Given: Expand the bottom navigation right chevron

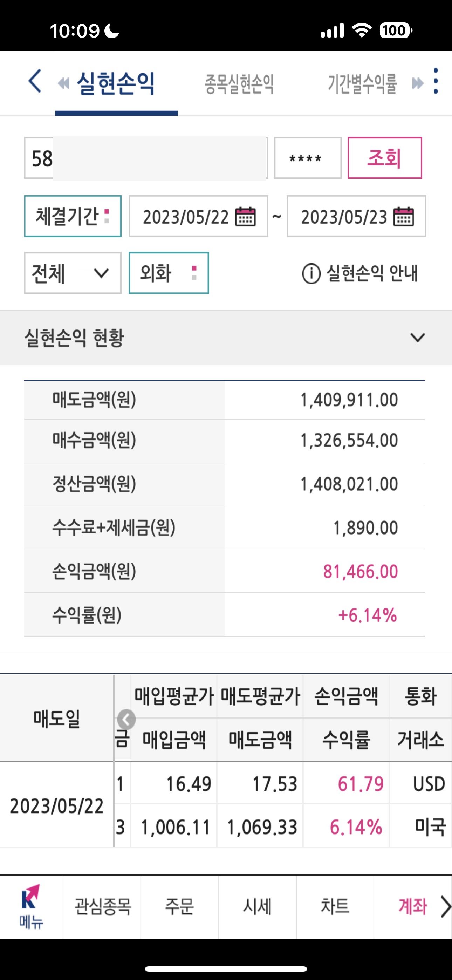Looking at the screenshot, I should (x=445, y=907).
